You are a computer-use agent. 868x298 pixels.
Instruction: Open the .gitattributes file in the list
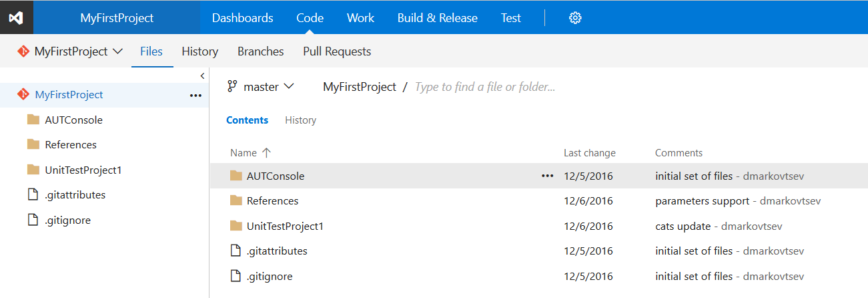pyautogui.click(x=277, y=251)
